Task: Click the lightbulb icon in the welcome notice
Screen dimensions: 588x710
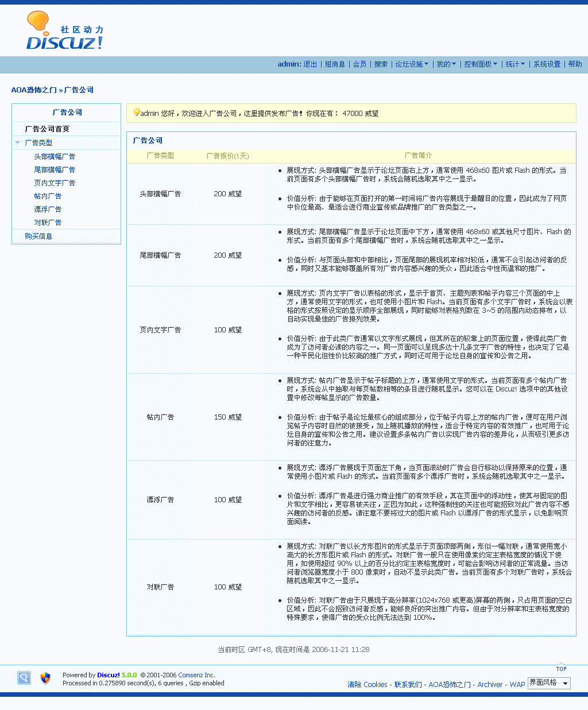Action: [137, 112]
